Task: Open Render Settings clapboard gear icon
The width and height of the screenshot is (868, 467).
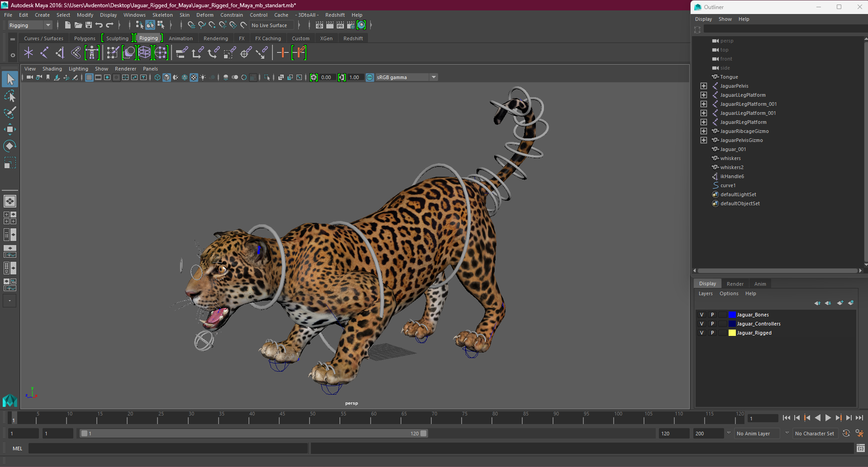Action: [351, 25]
